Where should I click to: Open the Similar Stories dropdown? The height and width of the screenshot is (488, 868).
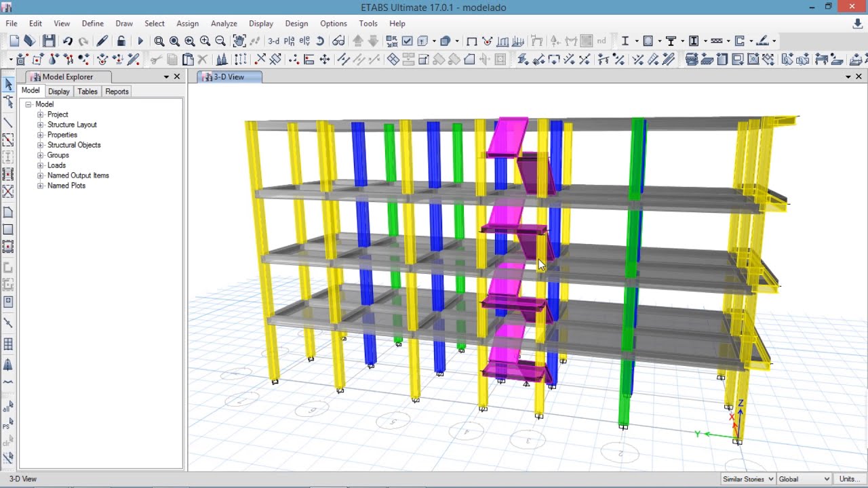(748, 479)
